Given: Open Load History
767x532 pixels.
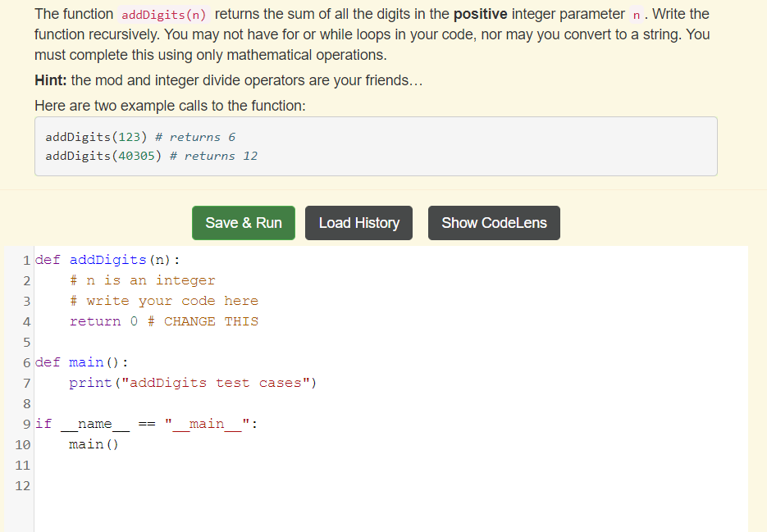Looking at the screenshot, I should coord(359,223).
